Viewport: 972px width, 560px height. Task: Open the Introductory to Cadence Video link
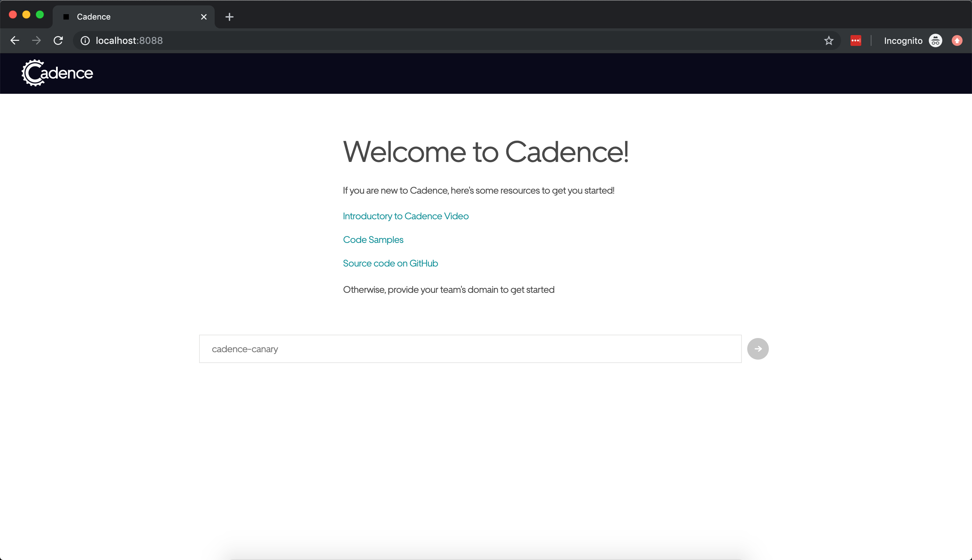click(405, 216)
